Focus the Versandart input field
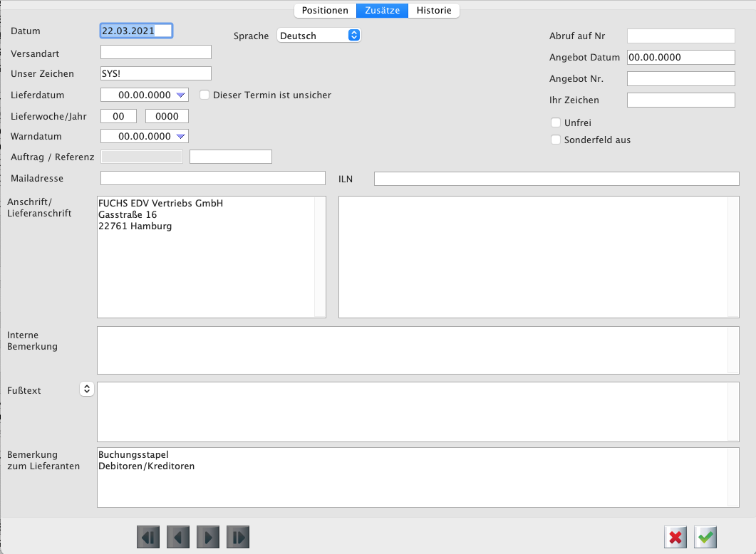Image resolution: width=756 pixels, height=554 pixels. click(156, 52)
